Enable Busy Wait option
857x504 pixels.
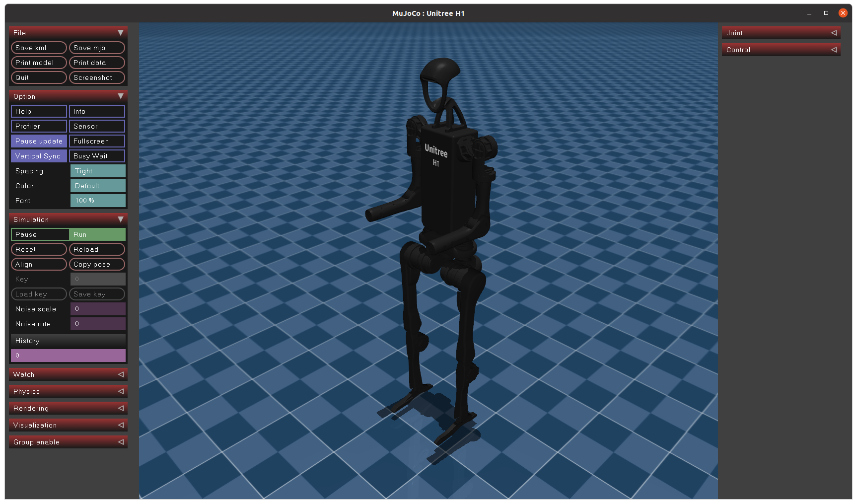97,156
